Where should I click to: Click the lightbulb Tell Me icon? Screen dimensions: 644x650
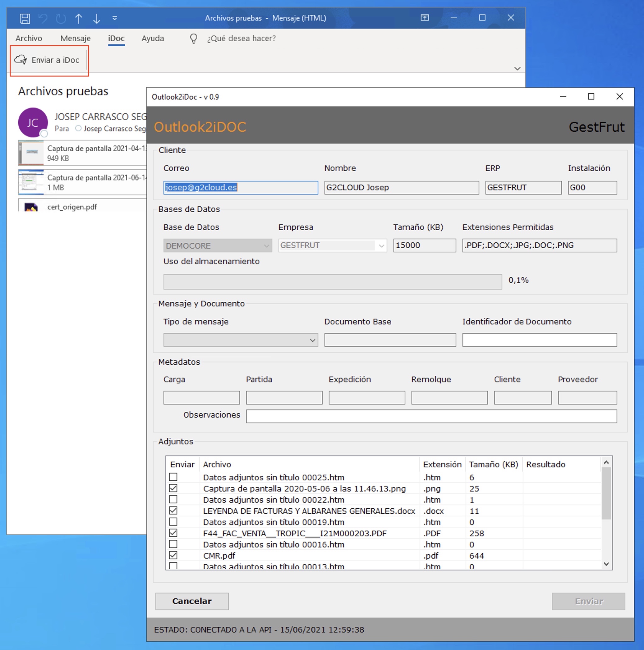click(193, 38)
